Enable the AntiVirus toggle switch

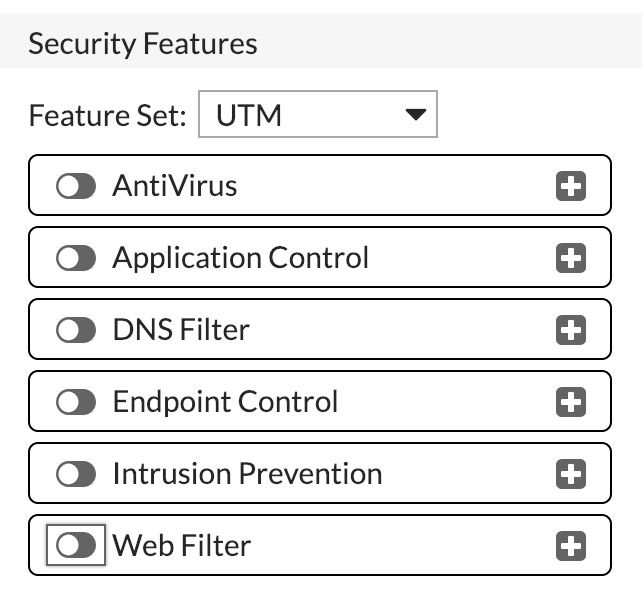coord(76,186)
